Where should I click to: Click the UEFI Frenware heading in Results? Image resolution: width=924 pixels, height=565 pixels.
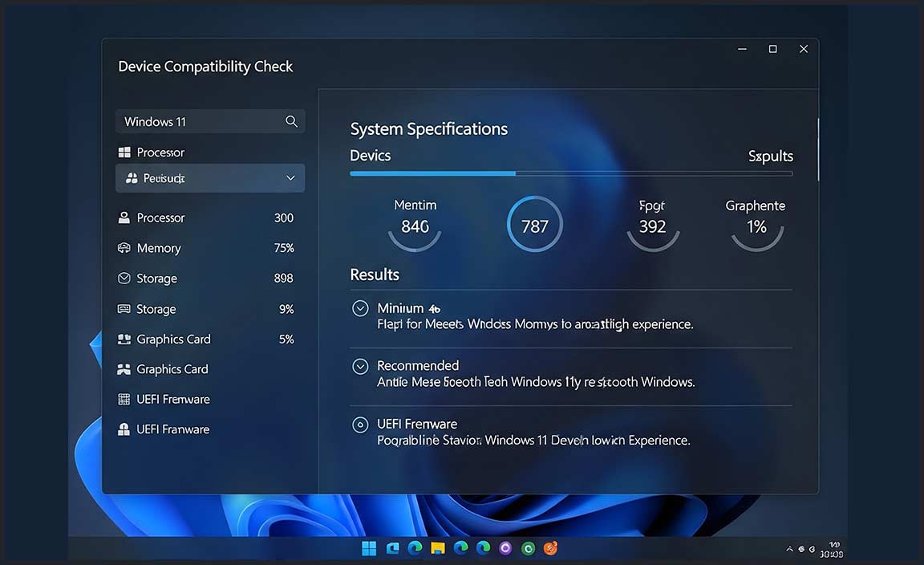(x=417, y=424)
